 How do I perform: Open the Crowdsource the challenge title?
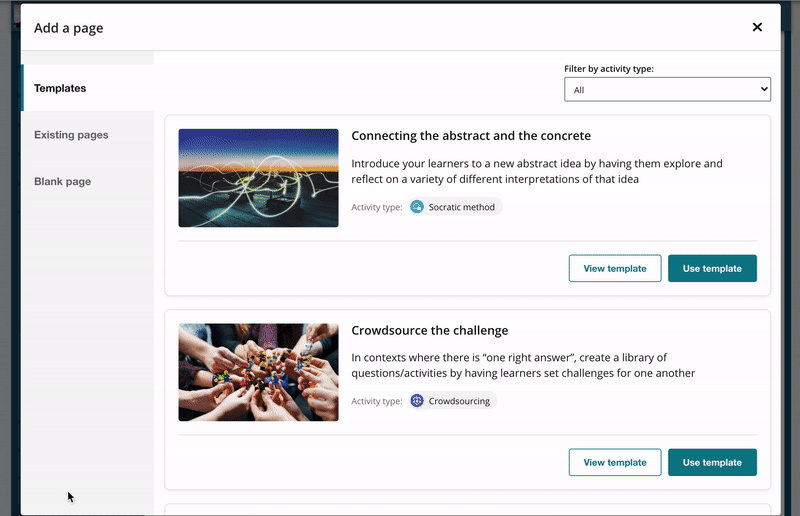(430, 330)
